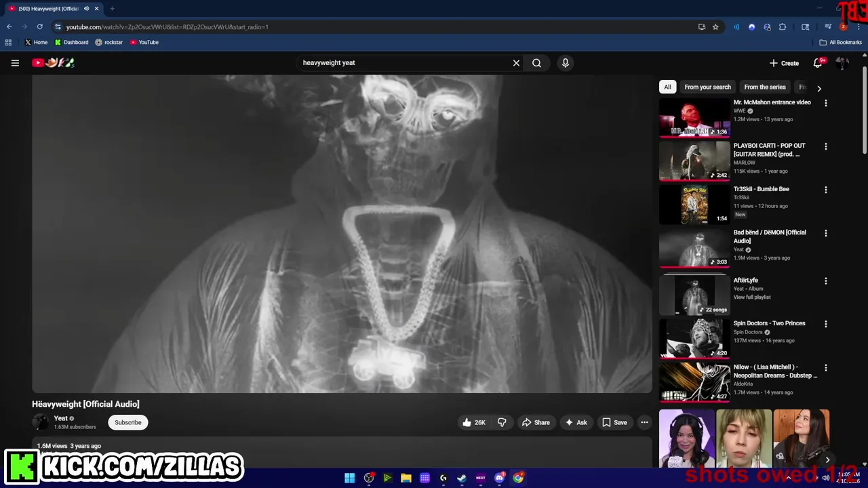The image size is (868, 488).
Task: Open Windows Start menu
Action: tap(349, 478)
